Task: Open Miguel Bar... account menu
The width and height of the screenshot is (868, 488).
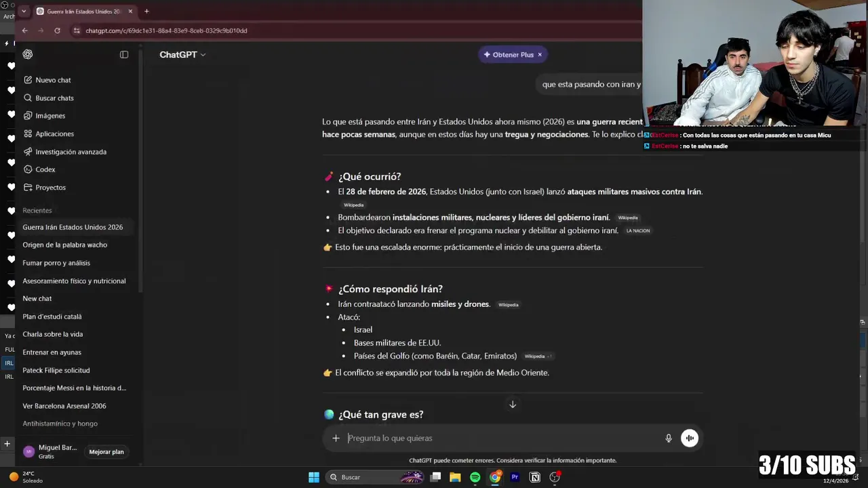Action: point(50,451)
